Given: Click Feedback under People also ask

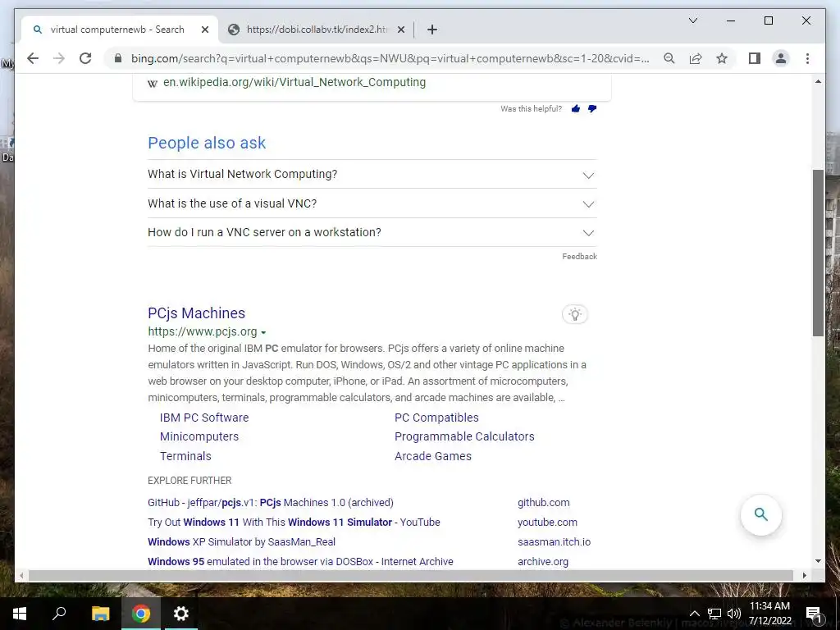Looking at the screenshot, I should (579, 257).
